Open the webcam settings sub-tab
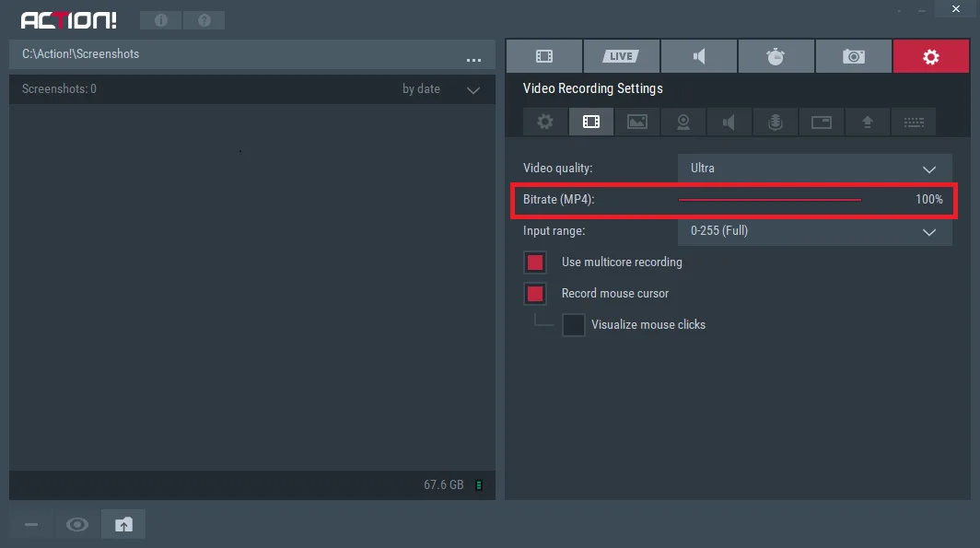Screen dimensions: 980x548 tap(683, 122)
